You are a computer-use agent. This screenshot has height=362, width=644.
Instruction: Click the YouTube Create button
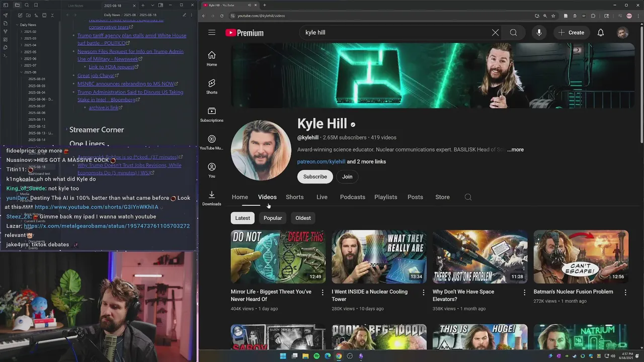(571, 33)
